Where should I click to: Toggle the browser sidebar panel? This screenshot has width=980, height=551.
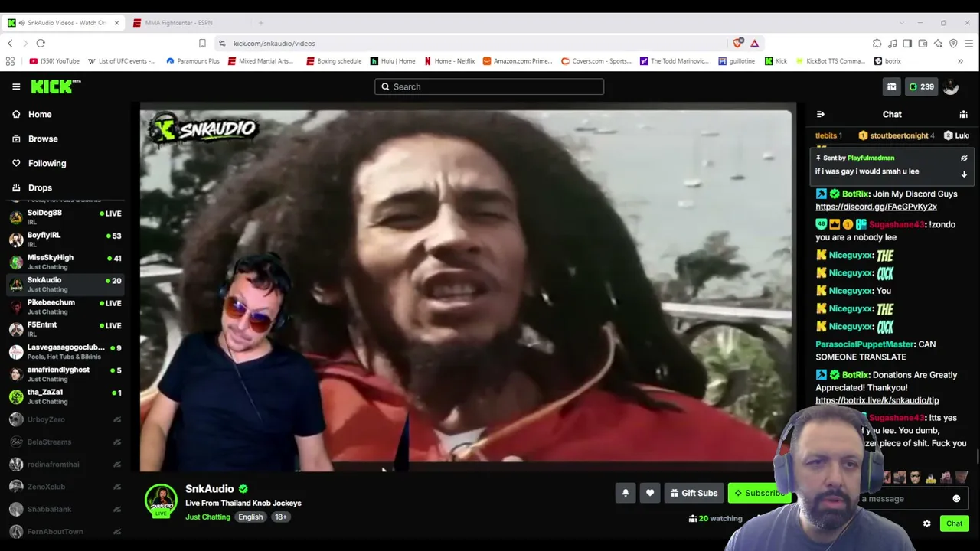coord(907,43)
